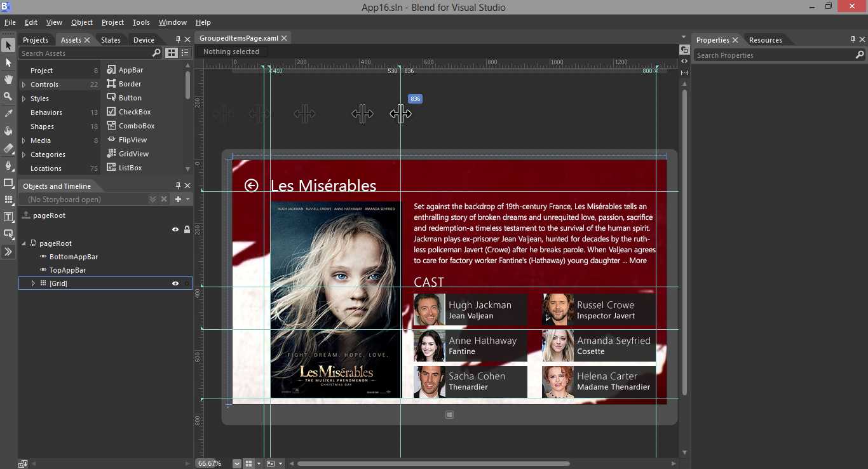Toggle visibility eye for [Grid] row
Viewport: 868px width, 469px height.
coord(175,283)
